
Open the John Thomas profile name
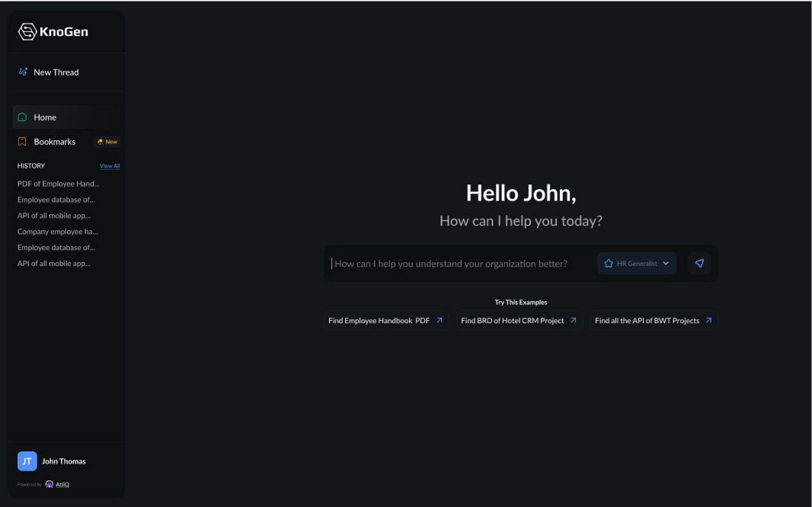(63, 461)
